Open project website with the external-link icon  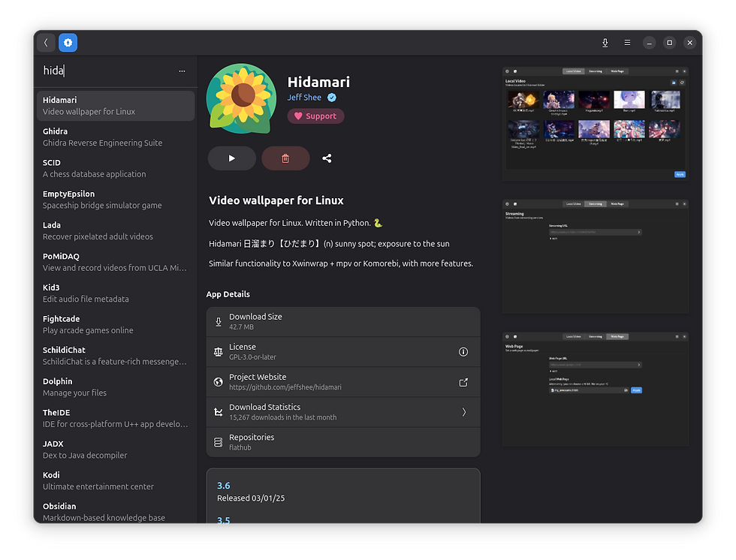click(463, 382)
